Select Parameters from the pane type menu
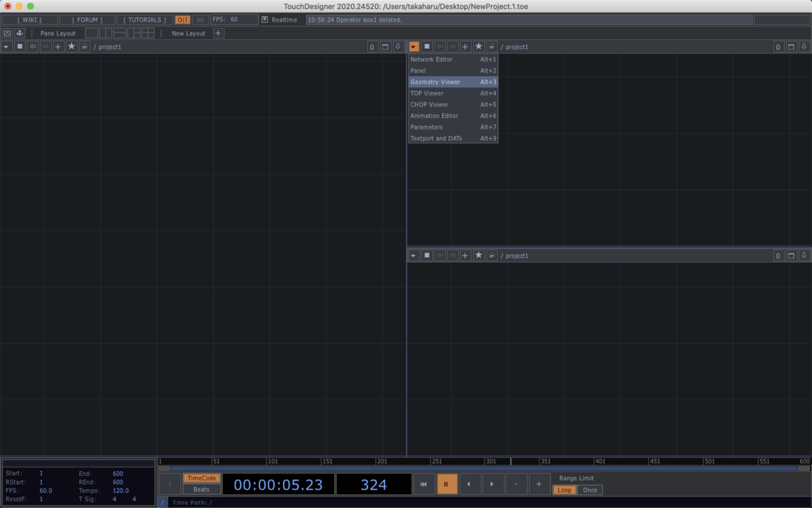The image size is (812, 508). [x=453, y=127]
